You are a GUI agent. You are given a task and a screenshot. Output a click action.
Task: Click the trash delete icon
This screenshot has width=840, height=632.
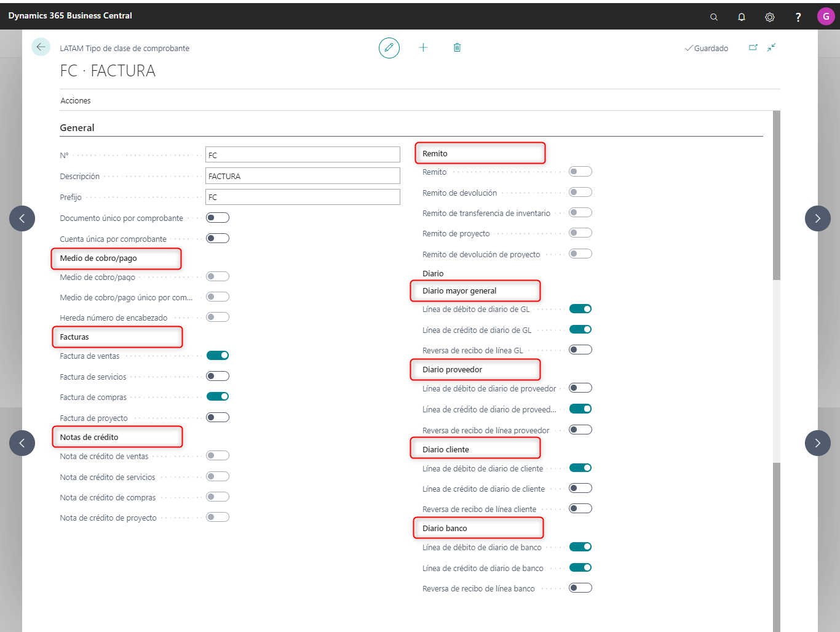(x=457, y=47)
